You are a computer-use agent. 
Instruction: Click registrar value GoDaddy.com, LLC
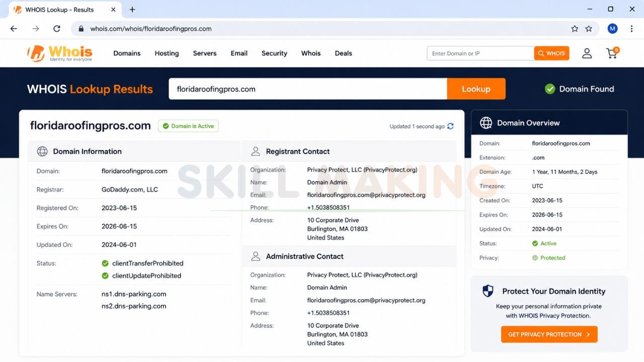(x=130, y=190)
